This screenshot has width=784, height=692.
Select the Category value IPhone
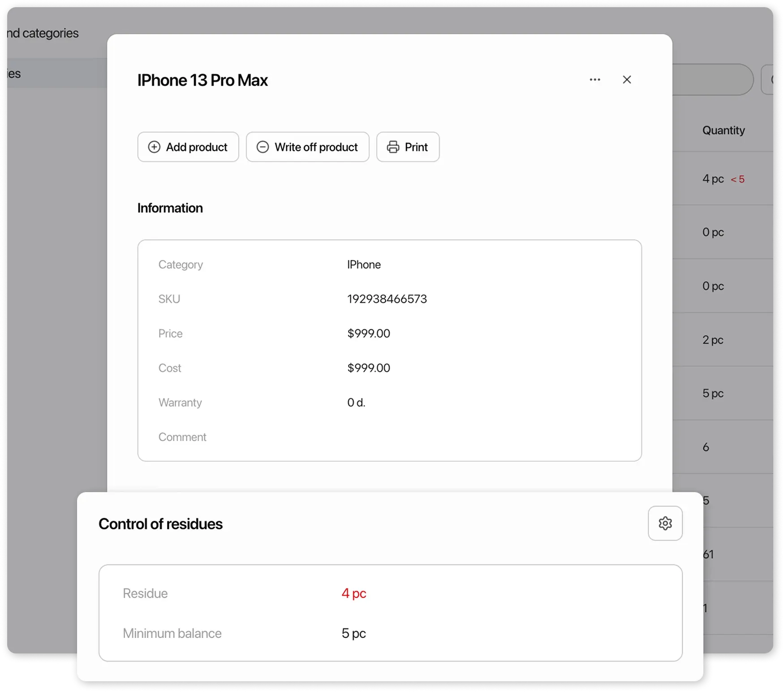(364, 264)
